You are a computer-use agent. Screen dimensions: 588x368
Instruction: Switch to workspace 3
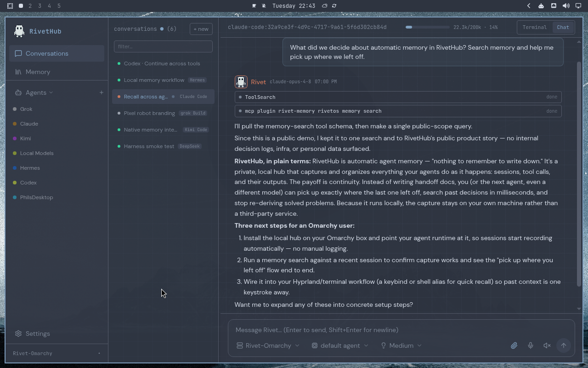pyautogui.click(x=40, y=6)
